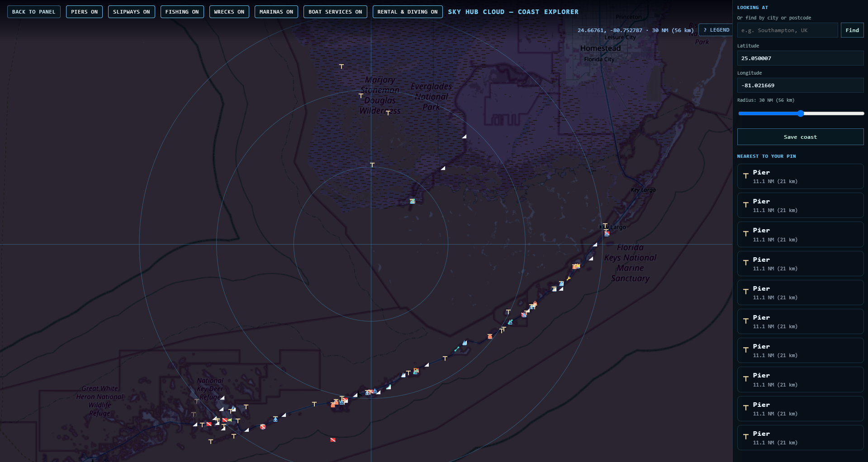Select the northernmost pier marker above Marjory label
Screen dimensions: 868x462
[x=342, y=66]
